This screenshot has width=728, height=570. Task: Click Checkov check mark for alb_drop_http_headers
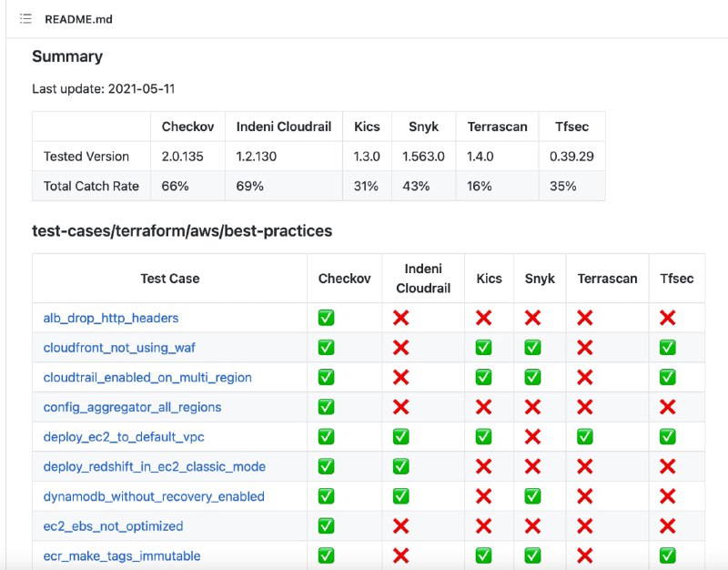[326, 318]
